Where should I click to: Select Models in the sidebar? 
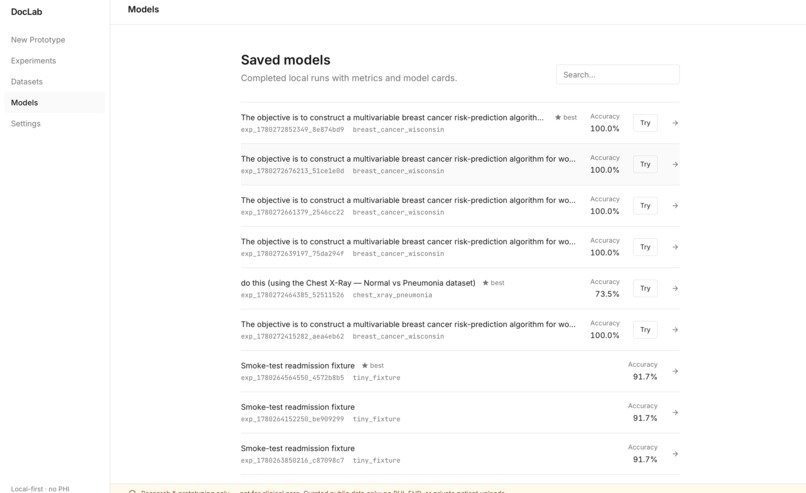point(54,103)
